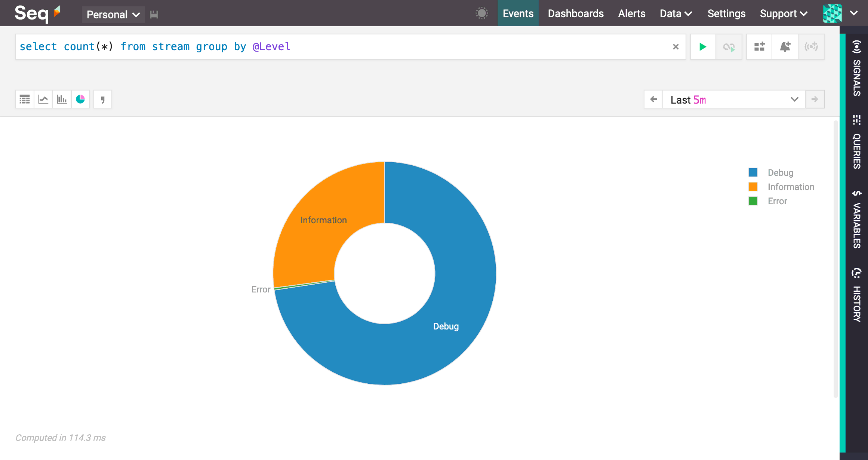Save workspace floppy disk icon
The width and height of the screenshot is (868, 460).
tap(154, 14)
